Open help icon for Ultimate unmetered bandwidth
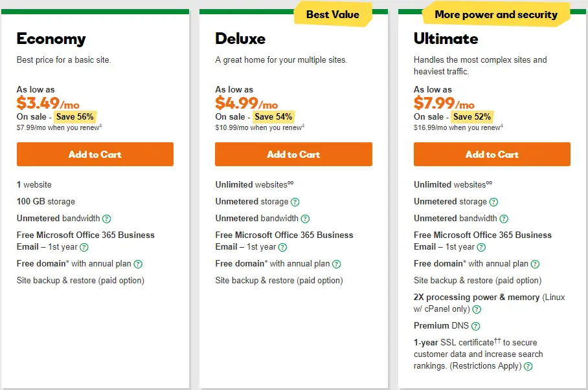This screenshot has height=390, width=588. [504, 219]
